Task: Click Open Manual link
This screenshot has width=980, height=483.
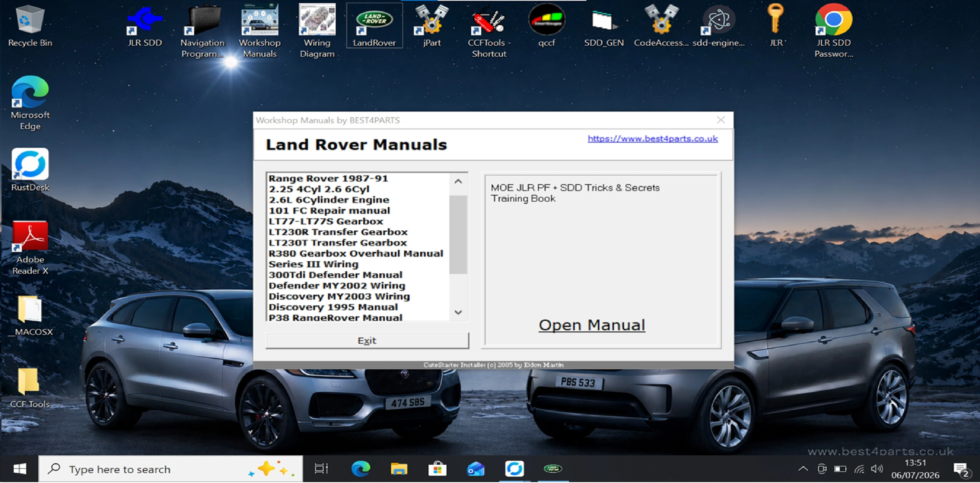Action: click(592, 325)
